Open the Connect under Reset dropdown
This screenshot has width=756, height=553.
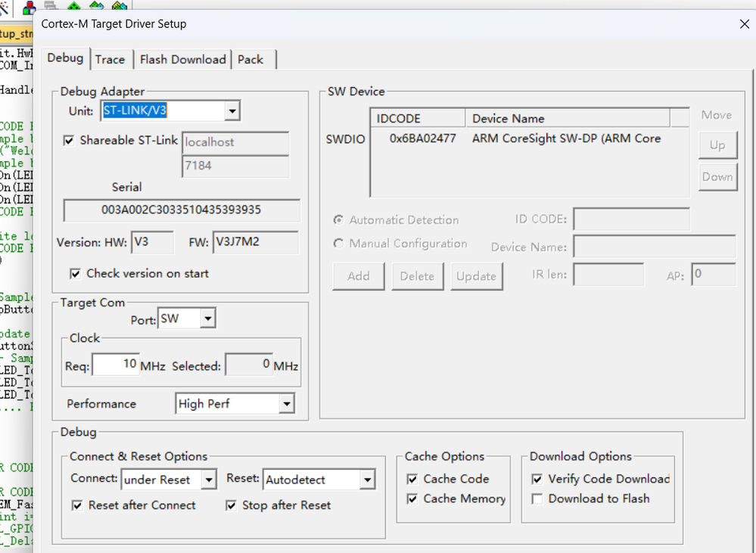209,480
